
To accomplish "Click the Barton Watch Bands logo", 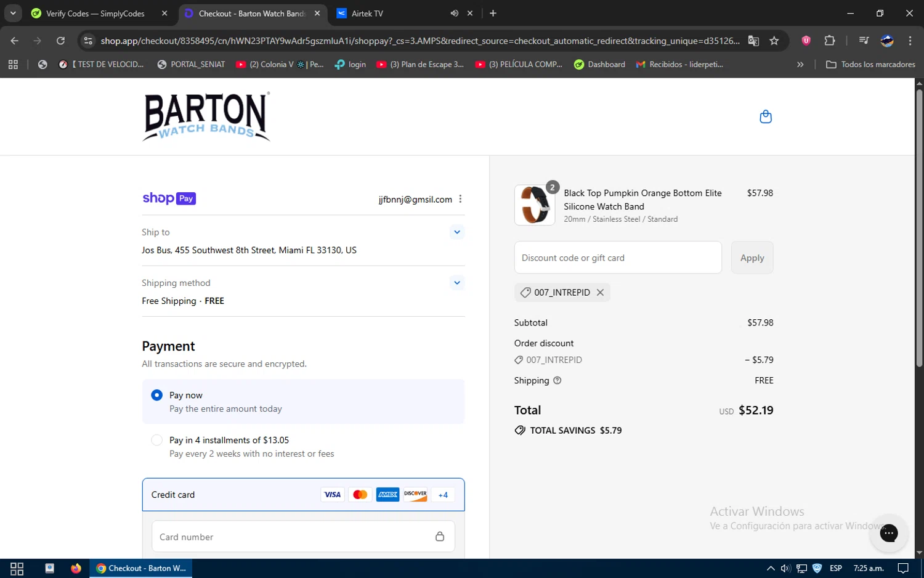I will tap(206, 116).
